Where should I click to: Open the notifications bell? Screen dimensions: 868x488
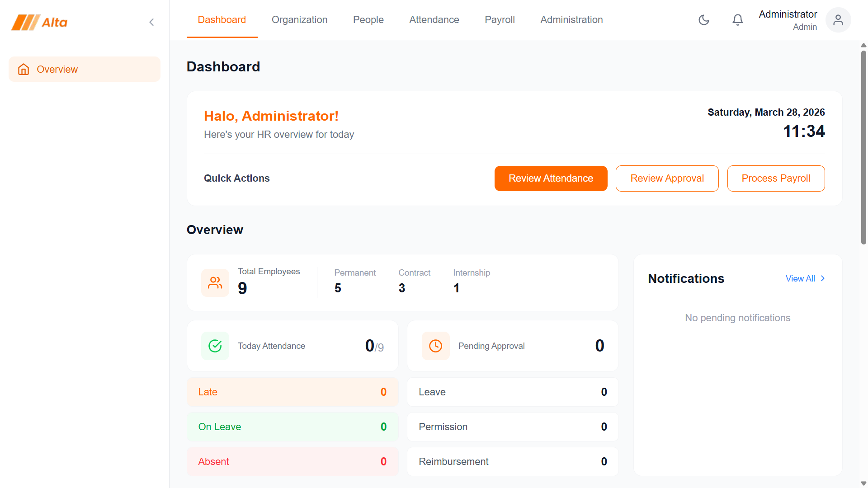pyautogui.click(x=737, y=20)
